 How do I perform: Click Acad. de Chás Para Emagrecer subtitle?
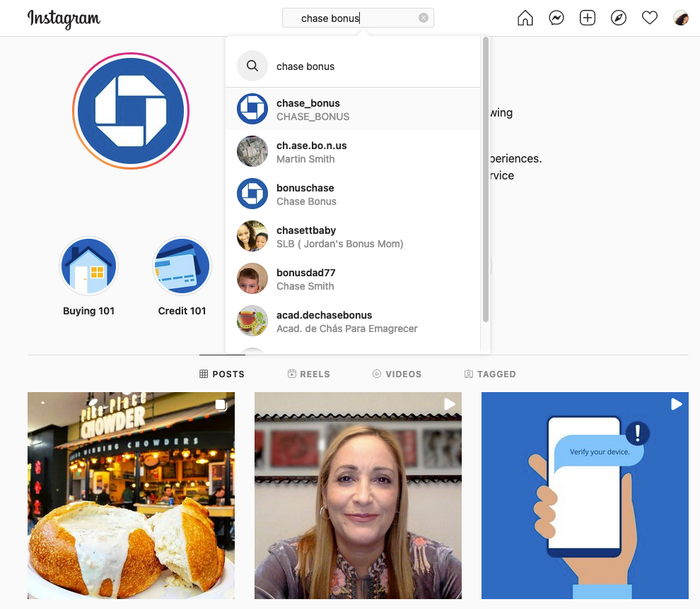pyautogui.click(x=347, y=329)
